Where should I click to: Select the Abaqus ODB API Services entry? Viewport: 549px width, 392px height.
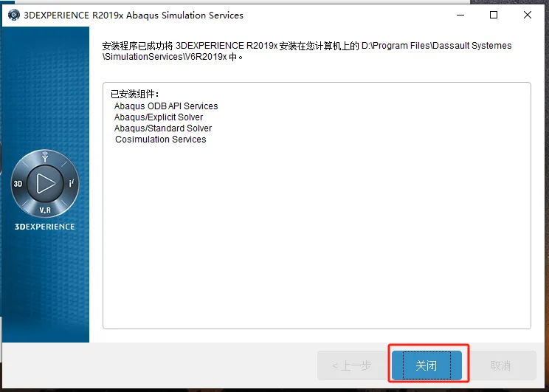[x=166, y=106]
